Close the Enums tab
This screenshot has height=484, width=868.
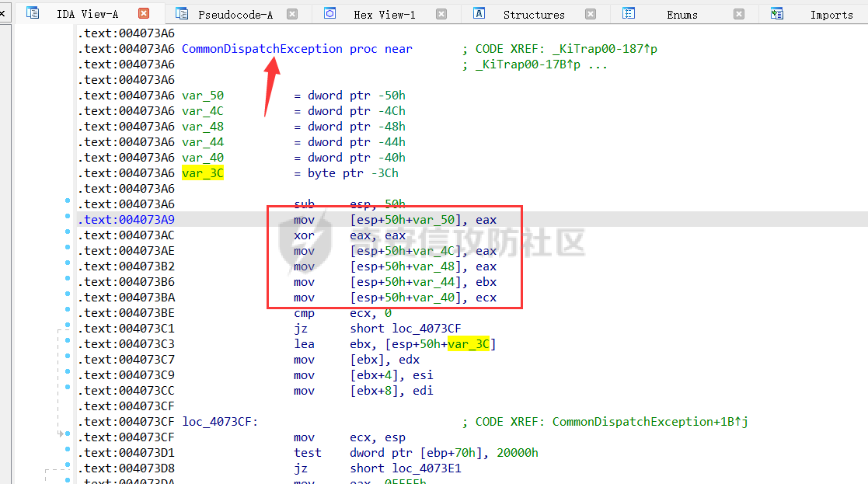click(x=739, y=14)
